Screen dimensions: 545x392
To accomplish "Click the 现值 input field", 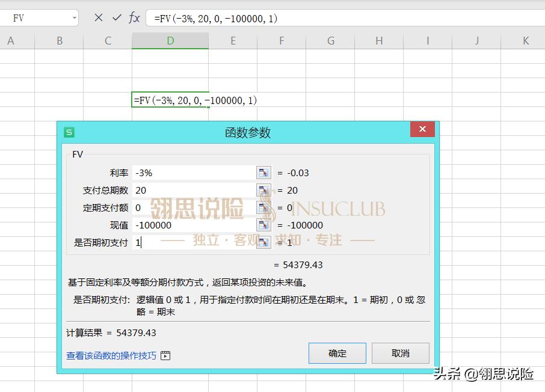I will pyautogui.click(x=194, y=225).
